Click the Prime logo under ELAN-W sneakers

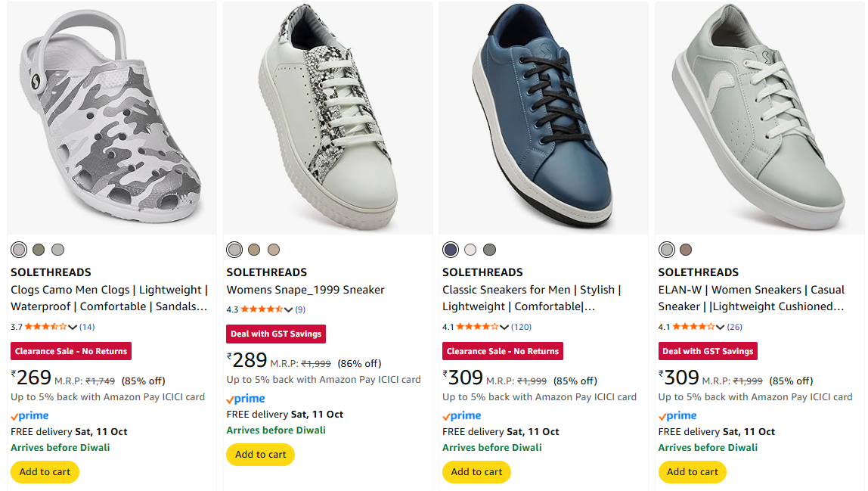677,415
